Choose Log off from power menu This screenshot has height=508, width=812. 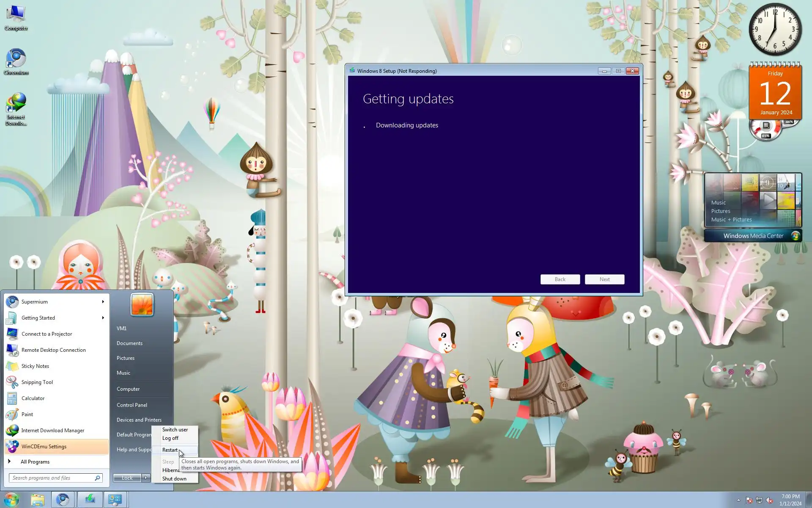coord(170,438)
